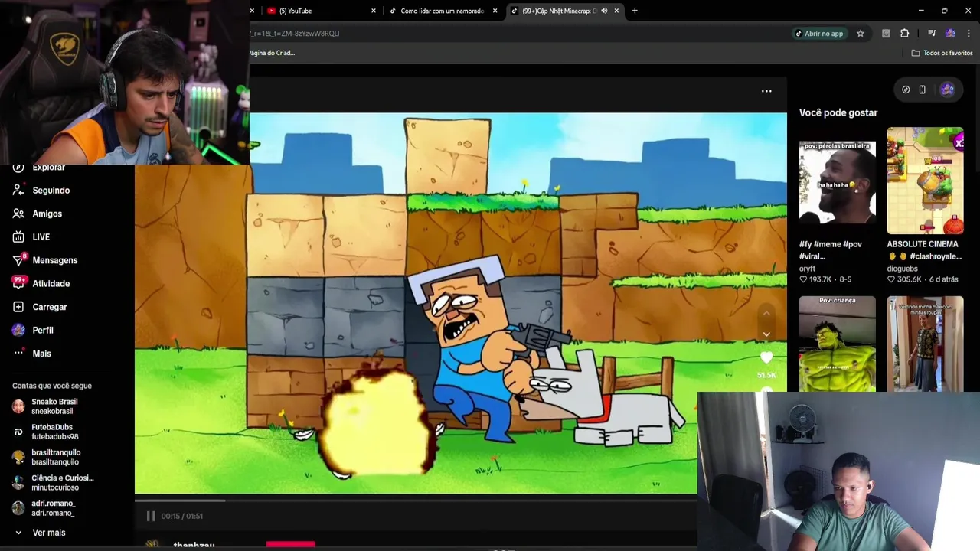Open the FutebaDubs account
The image size is (980, 551).
pos(54,432)
